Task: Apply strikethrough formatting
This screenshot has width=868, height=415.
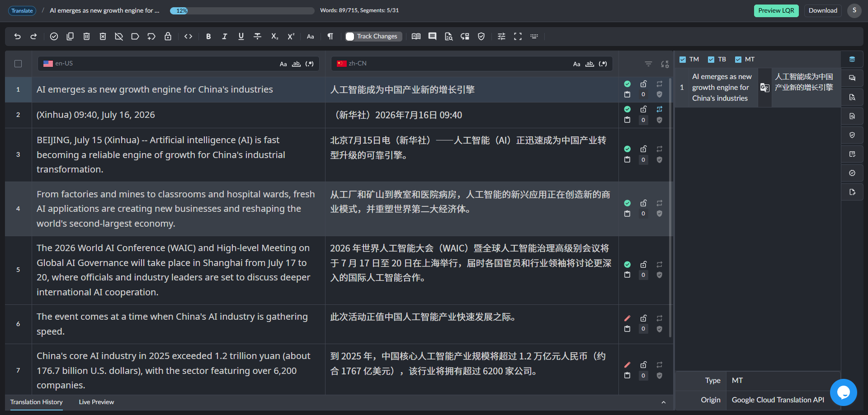Action: tap(257, 37)
